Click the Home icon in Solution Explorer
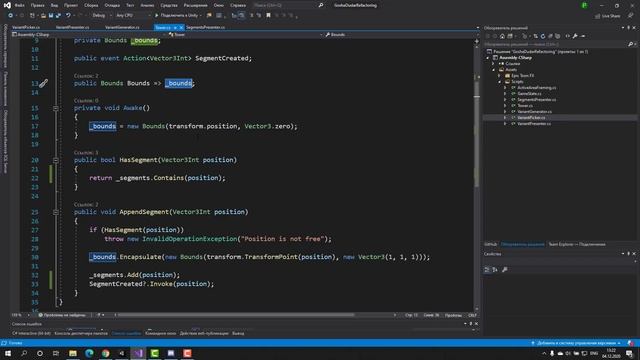640x360 pixels. [502, 36]
